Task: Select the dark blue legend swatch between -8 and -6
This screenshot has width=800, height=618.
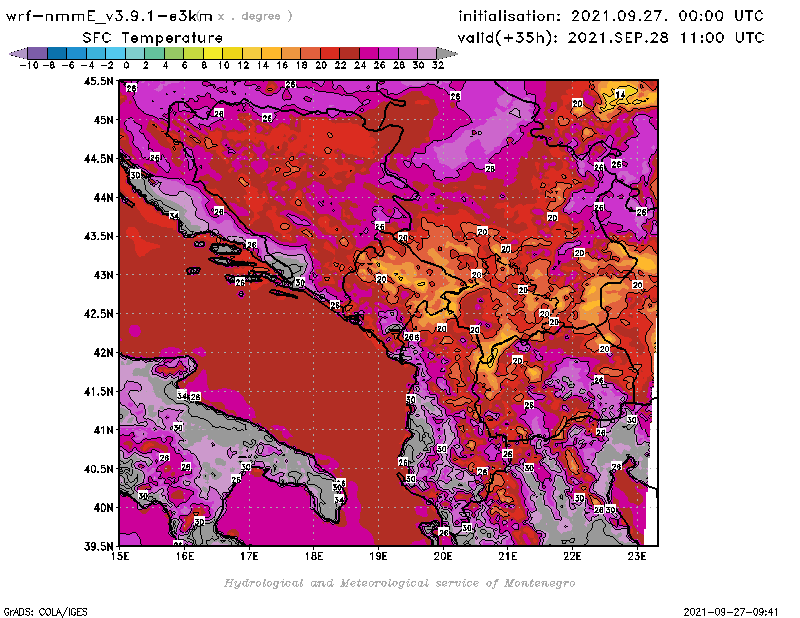Action: click(58, 53)
